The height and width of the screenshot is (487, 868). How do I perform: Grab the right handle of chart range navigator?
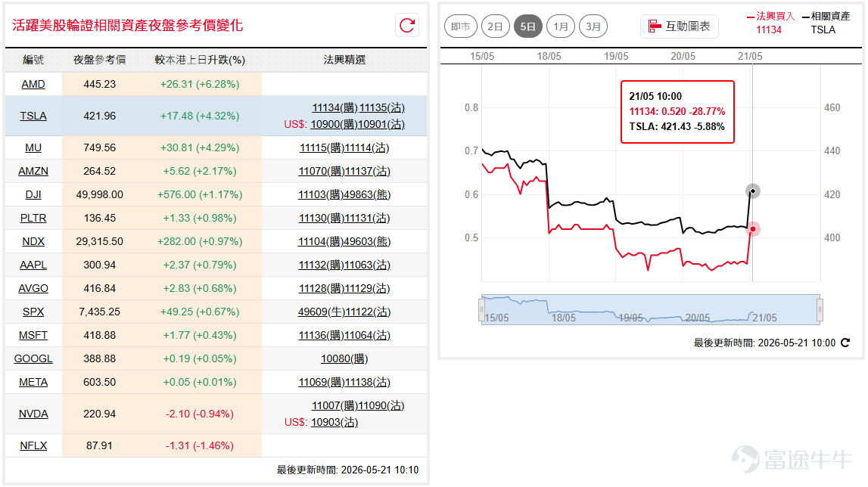820,310
